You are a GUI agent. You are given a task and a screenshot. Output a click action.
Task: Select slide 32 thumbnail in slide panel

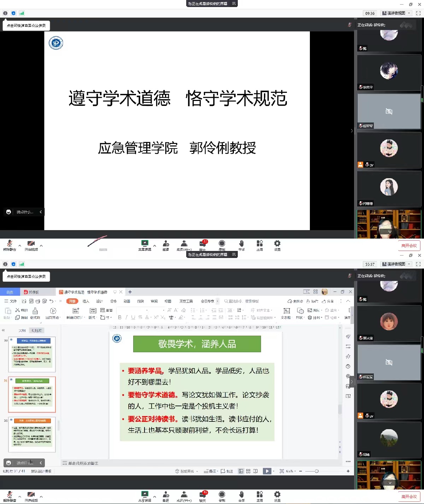32,435
